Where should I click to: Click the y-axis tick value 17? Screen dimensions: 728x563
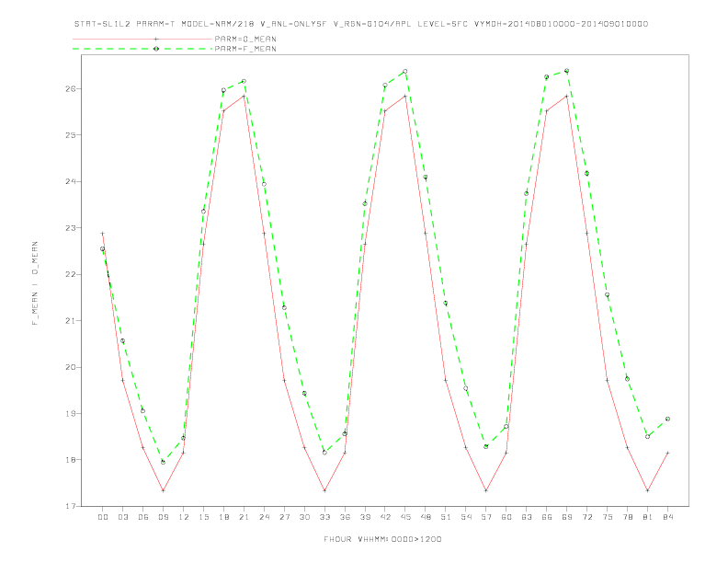pyautogui.click(x=71, y=506)
